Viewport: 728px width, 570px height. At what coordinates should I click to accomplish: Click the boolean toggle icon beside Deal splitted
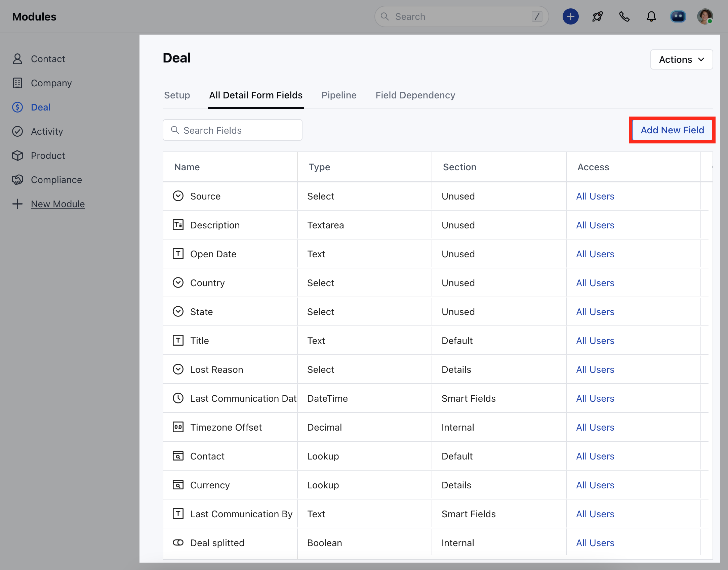coord(178,543)
